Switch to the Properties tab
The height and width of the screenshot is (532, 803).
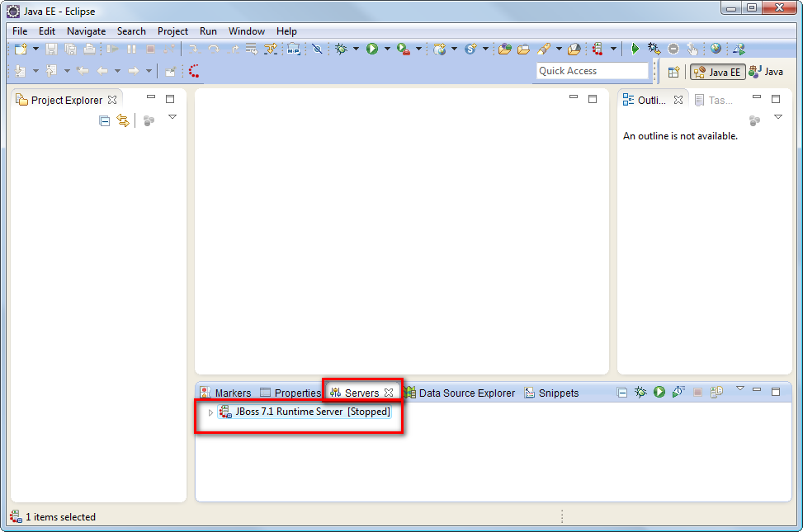click(290, 393)
